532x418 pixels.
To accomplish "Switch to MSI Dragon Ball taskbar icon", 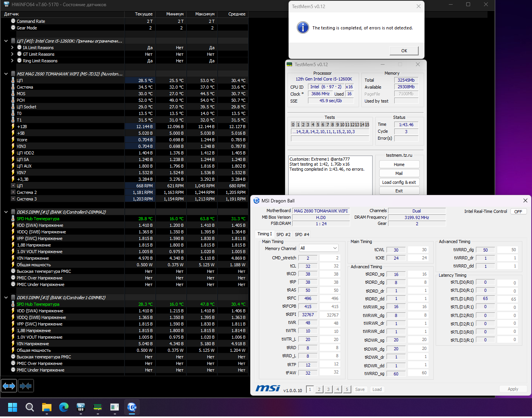I will 132,407.
